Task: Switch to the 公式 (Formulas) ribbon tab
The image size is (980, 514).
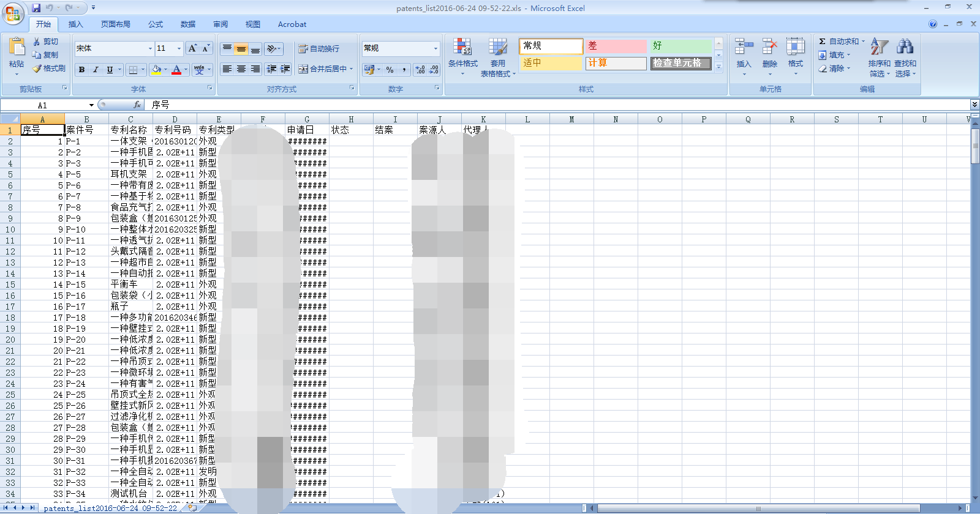Action: pyautogui.click(x=156, y=24)
